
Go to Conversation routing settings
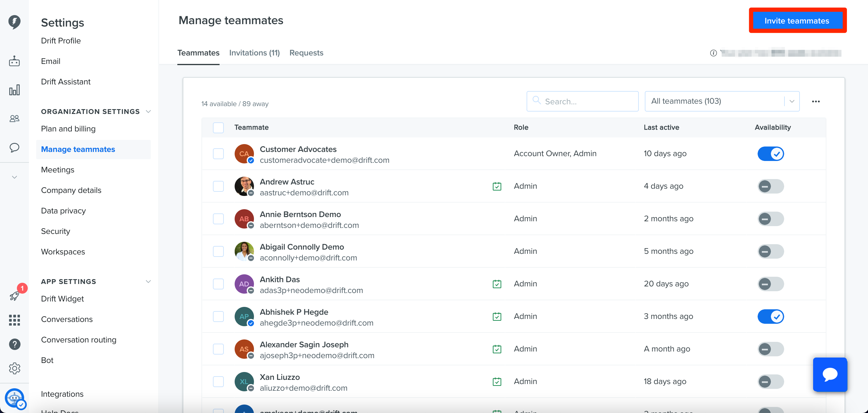point(78,339)
